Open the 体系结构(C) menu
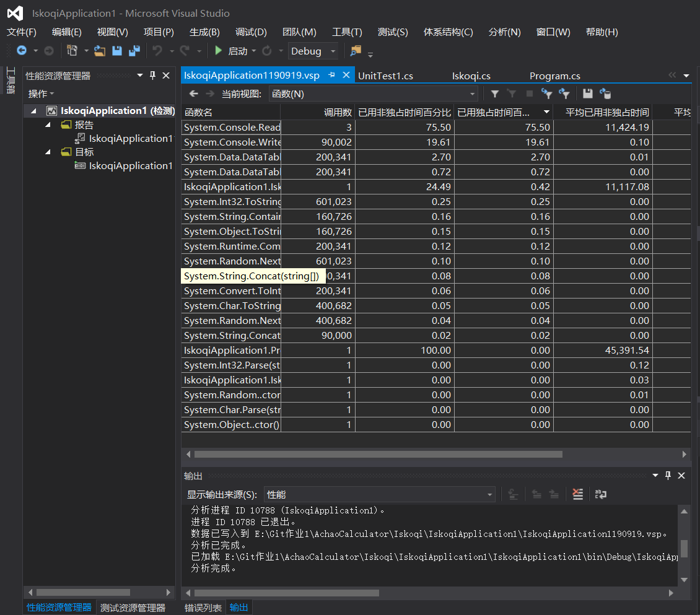The image size is (700, 615). [x=448, y=32]
